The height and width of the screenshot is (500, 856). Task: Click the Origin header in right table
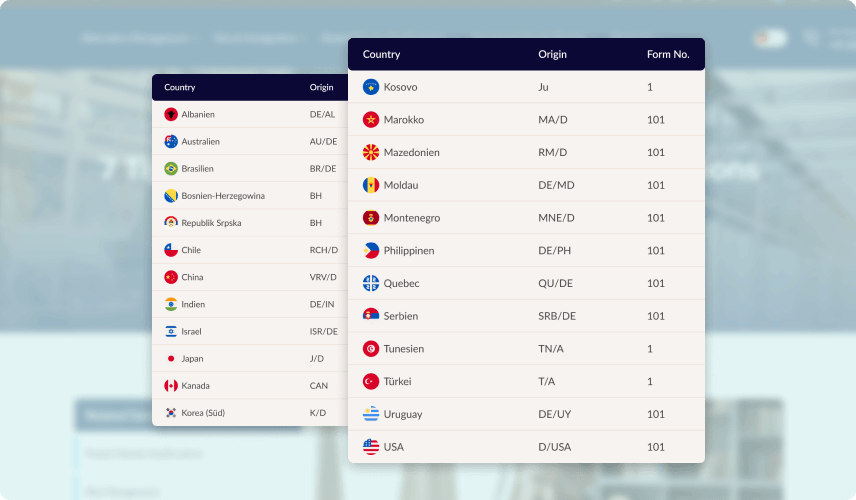tap(552, 55)
